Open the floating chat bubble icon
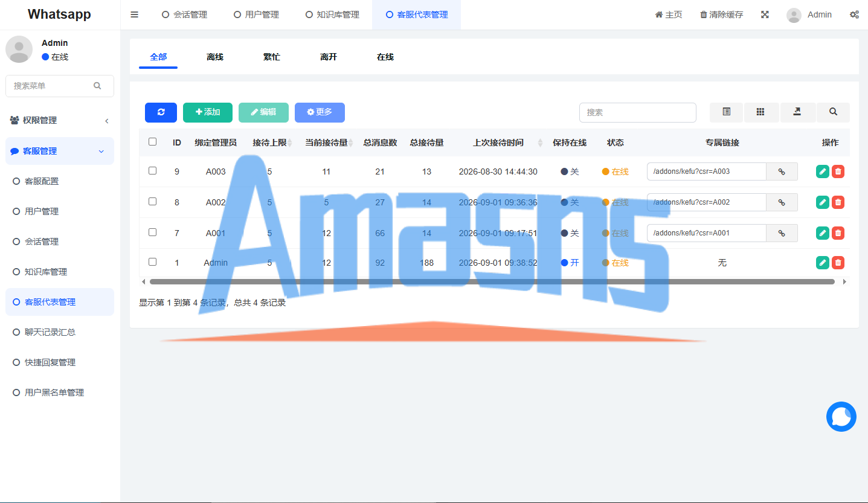 pos(841,417)
